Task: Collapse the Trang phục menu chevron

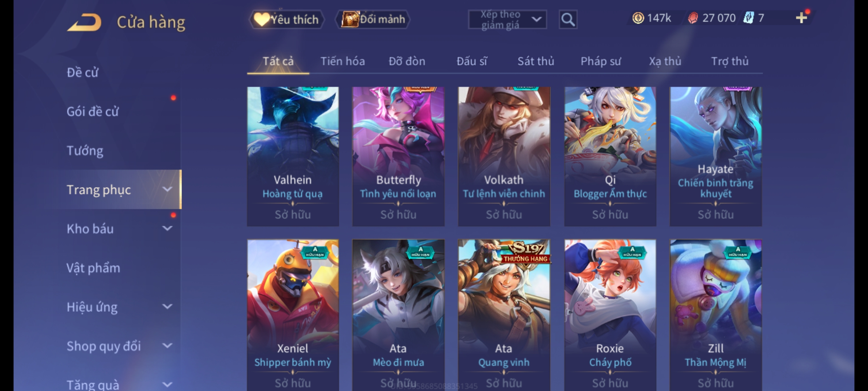Action: point(167,189)
